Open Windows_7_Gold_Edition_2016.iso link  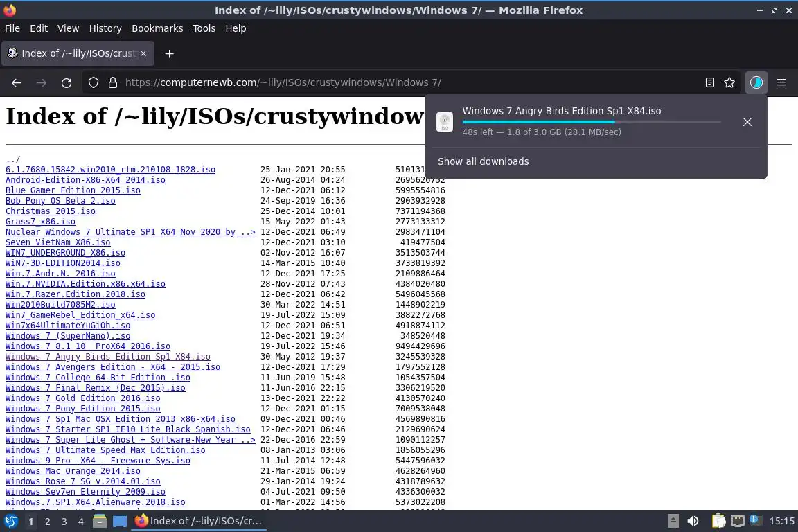point(83,398)
